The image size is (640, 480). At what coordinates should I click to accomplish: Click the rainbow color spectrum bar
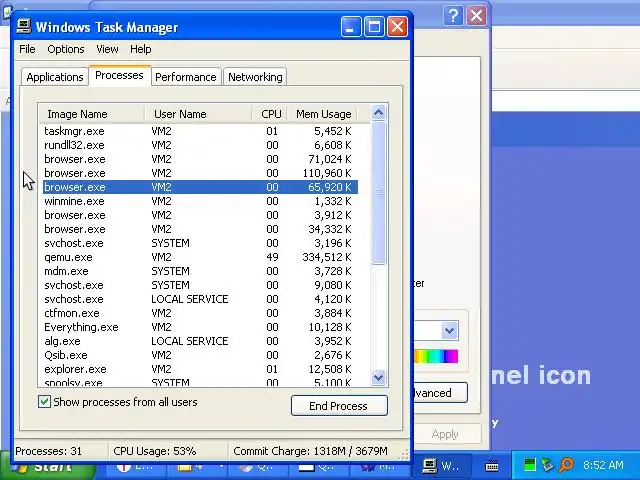[x=436, y=356]
